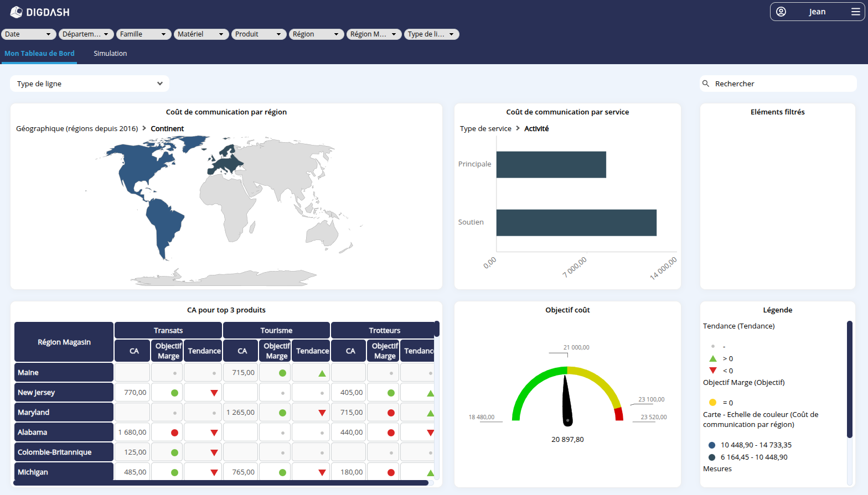The height and width of the screenshot is (495, 868).
Task: Click the Type de service breadcrumb
Action: tap(485, 129)
